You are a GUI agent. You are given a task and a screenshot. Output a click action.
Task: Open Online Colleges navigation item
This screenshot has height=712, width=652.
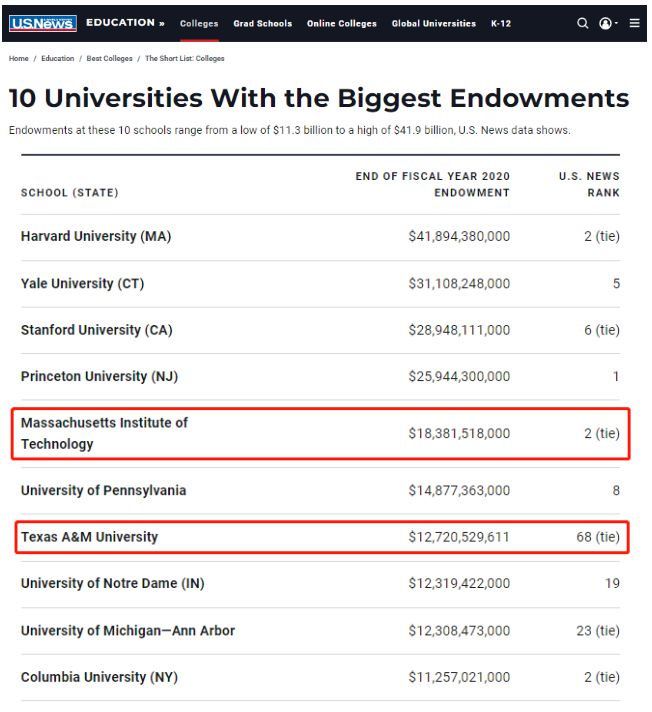(341, 23)
